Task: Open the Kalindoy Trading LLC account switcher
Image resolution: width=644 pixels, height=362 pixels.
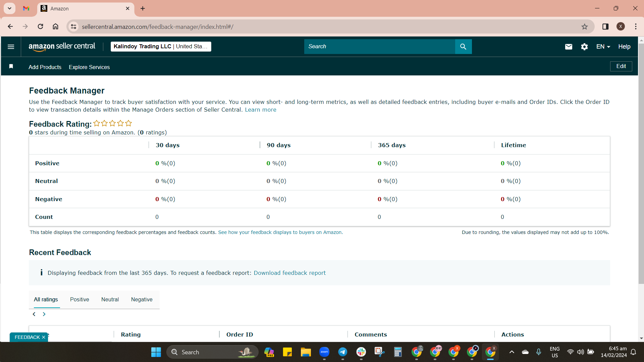Action: pyautogui.click(x=161, y=47)
